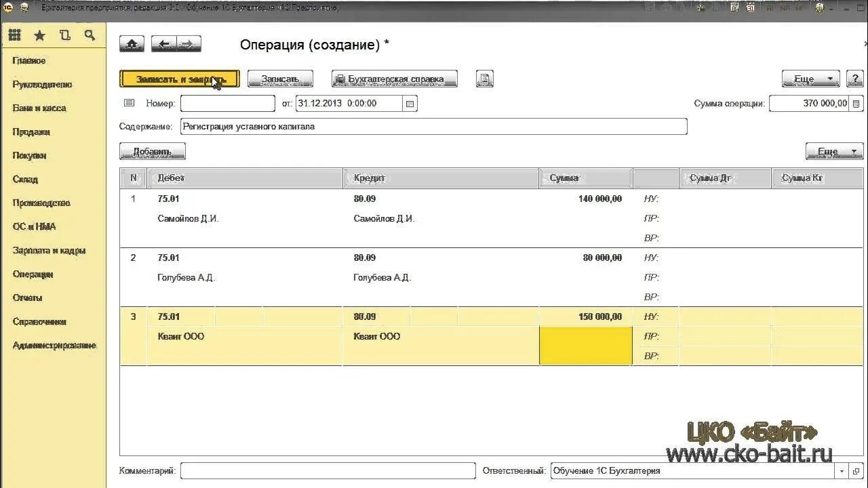
Task: Open the Ответственный dropdown arrow
Action: (842, 471)
